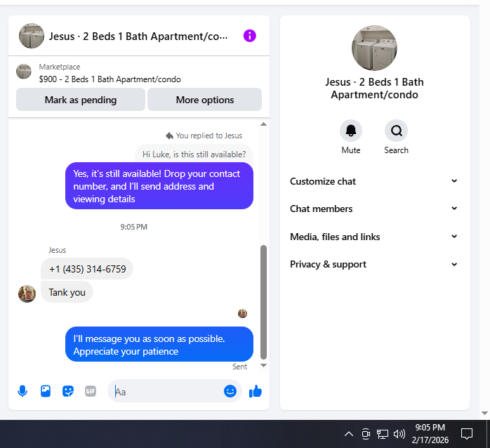The width and height of the screenshot is (490, 448).
Task: Click the quoted 'Hi Luke, is this still available?' message
Action: [194, 154]
